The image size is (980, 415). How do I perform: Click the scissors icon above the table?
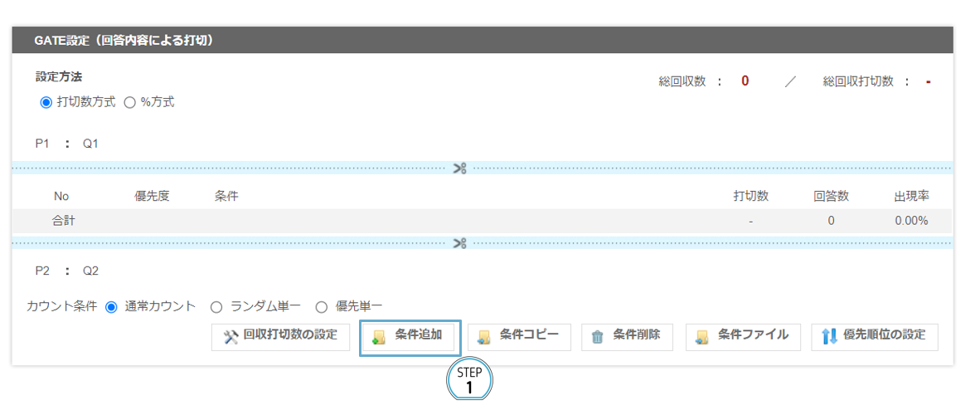pyautogui.click(x=460, y=168)
